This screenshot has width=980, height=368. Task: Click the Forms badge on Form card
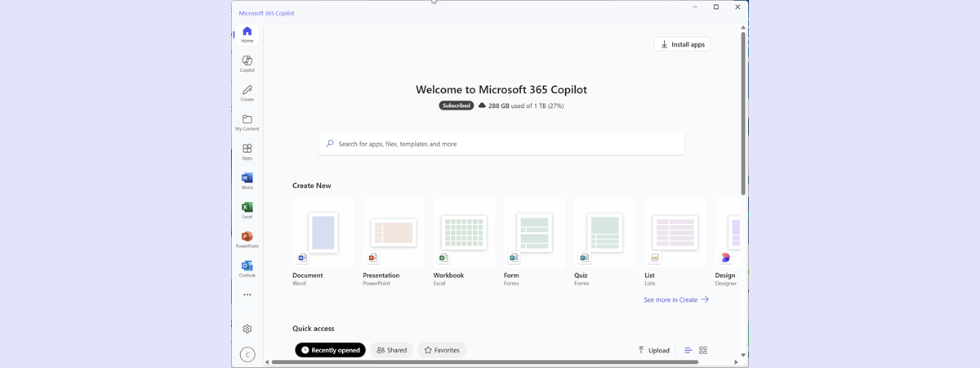coord(514,258)
